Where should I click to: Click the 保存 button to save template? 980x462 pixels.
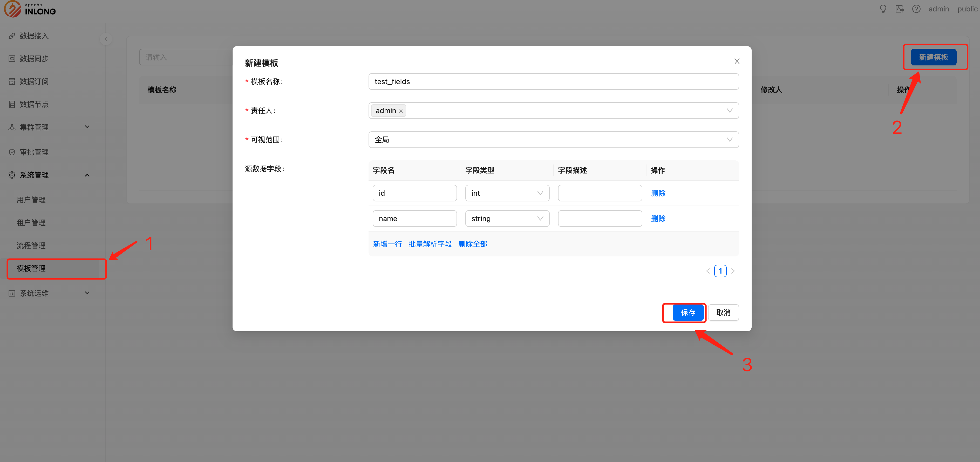point(688,312)
